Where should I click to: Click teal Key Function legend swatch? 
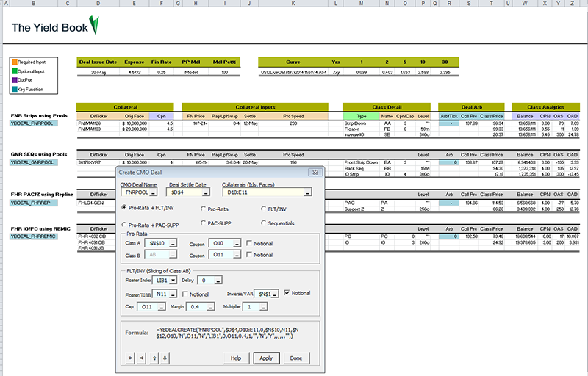click(15, 89)
